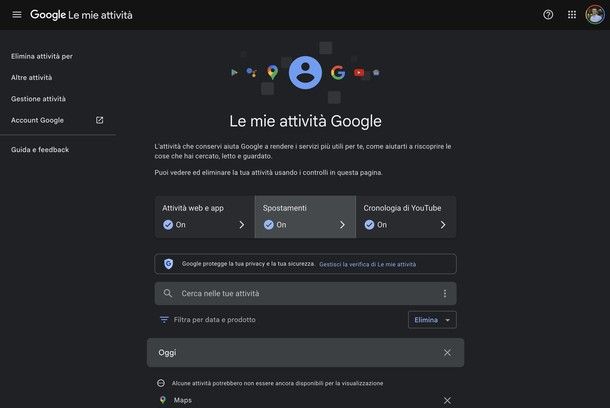Viewport: 610px width, 408px height.
Task: Open the hamburger main menu
Action: [x=17, y=15]
